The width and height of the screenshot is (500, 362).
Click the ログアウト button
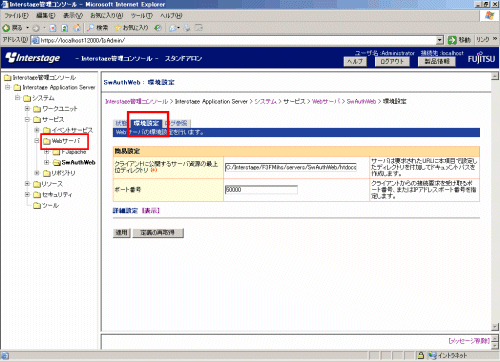[392, 61]
